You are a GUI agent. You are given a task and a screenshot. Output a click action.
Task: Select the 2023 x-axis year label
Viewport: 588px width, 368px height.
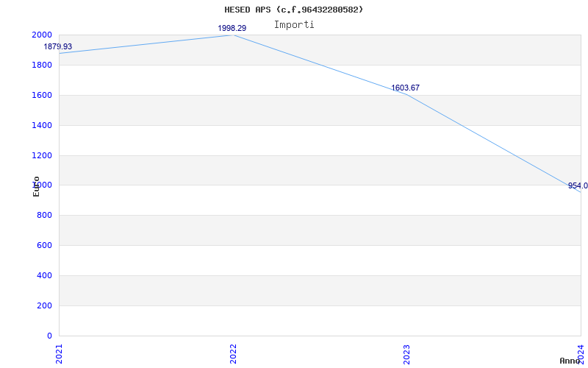[406, 353]
